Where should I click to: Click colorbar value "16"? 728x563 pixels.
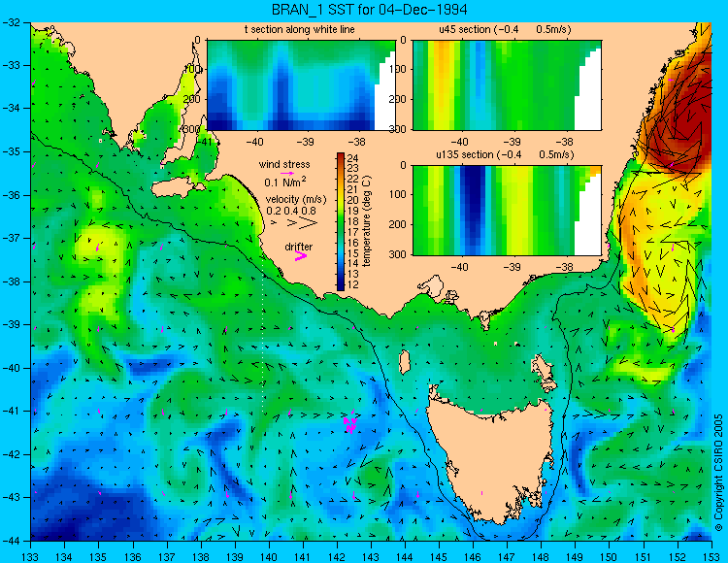click(x=353, y=243)
